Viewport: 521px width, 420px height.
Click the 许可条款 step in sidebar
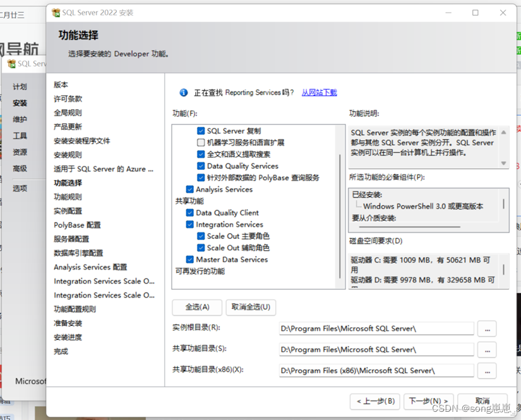tap(68, 99)
